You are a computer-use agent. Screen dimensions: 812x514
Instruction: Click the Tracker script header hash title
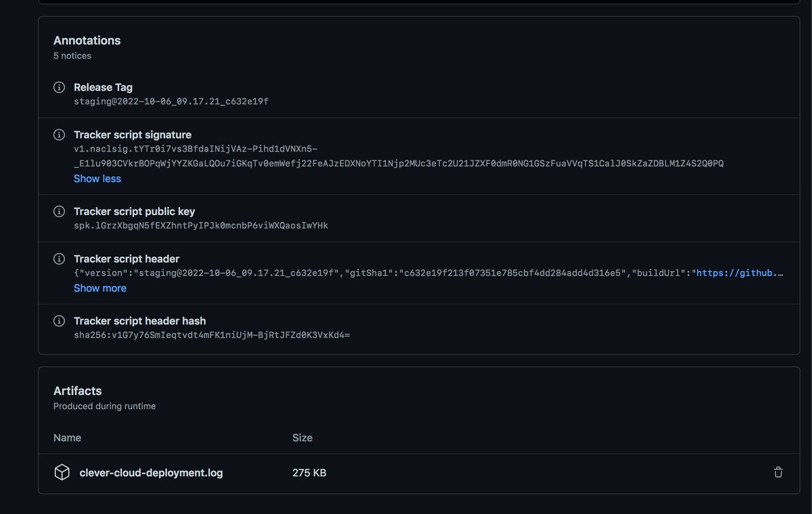[x=140, y=321]
